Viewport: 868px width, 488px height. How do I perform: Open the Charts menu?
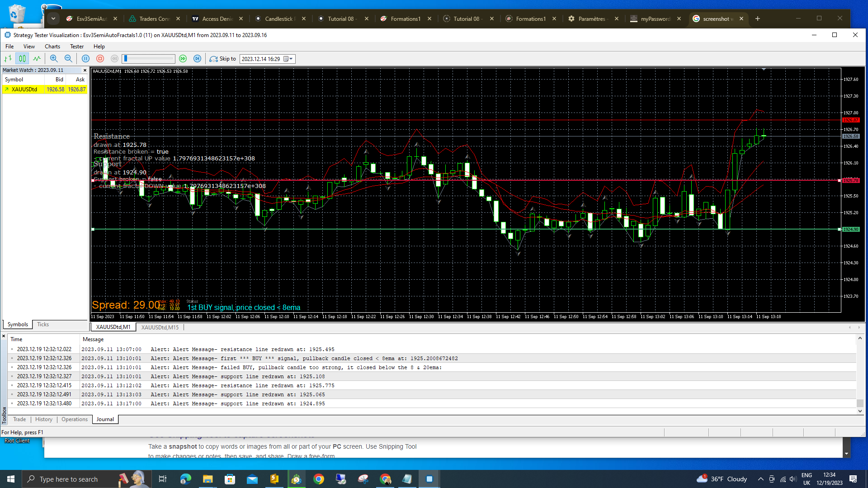pos(52,47)
